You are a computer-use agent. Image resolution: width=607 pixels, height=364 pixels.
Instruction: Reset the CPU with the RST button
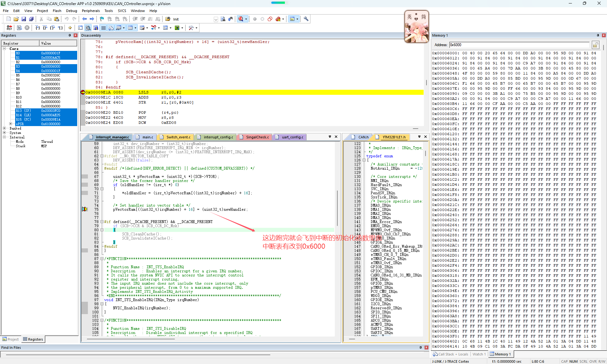tap(9, 28)
